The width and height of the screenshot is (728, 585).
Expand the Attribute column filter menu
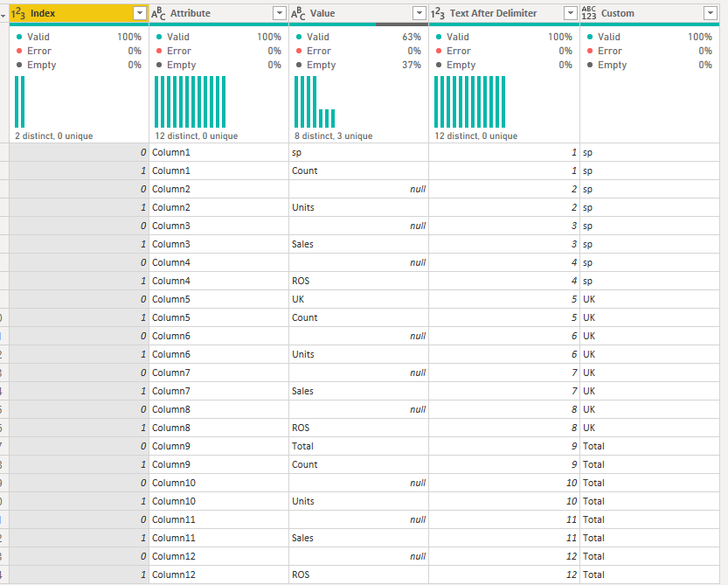(x=280, y=13)
